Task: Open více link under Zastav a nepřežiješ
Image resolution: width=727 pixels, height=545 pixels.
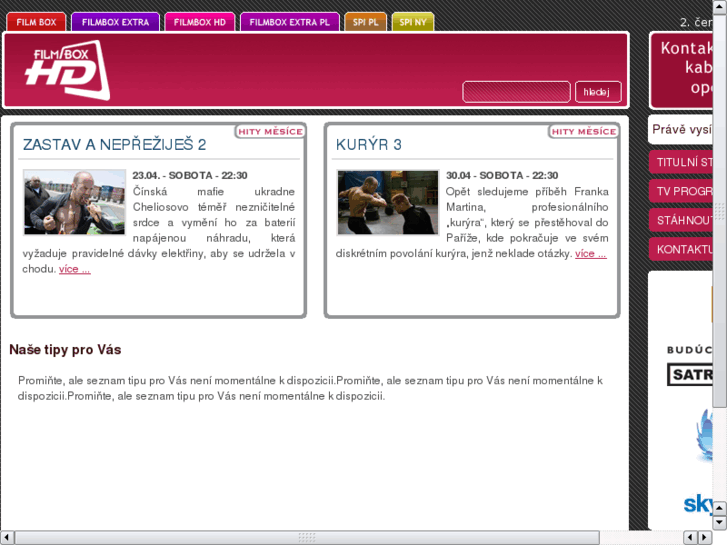Action: tap(75, 269)
